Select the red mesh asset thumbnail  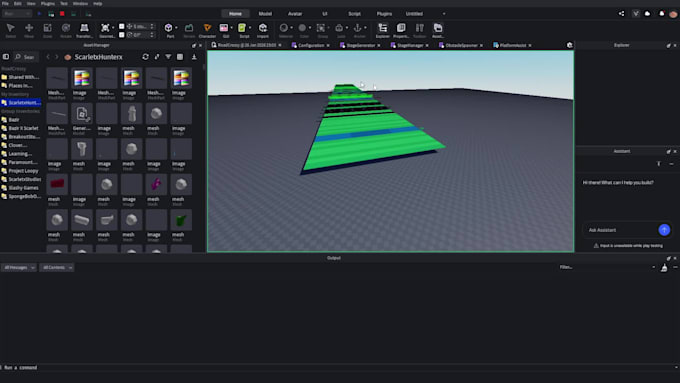(57, 185)
